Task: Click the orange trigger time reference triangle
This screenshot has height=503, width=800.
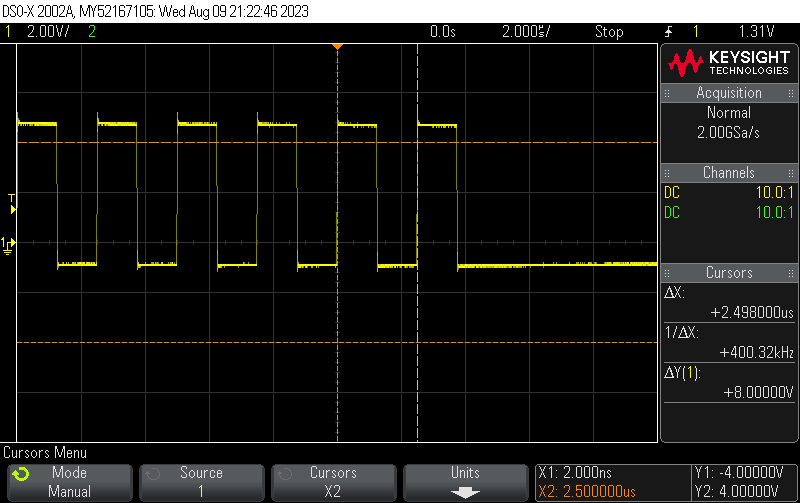Action: [337, 46]
